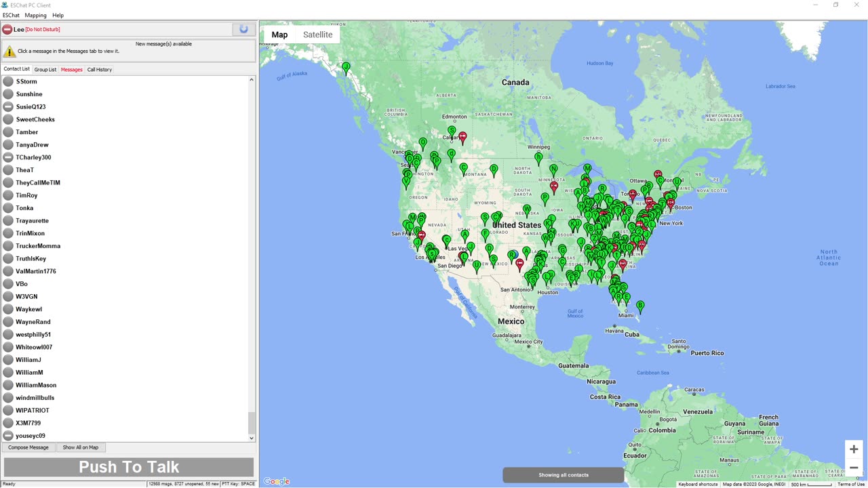Click the presence icon for TruckerMomma
Viewport: 868px width, 488px height.
point(8,246)
